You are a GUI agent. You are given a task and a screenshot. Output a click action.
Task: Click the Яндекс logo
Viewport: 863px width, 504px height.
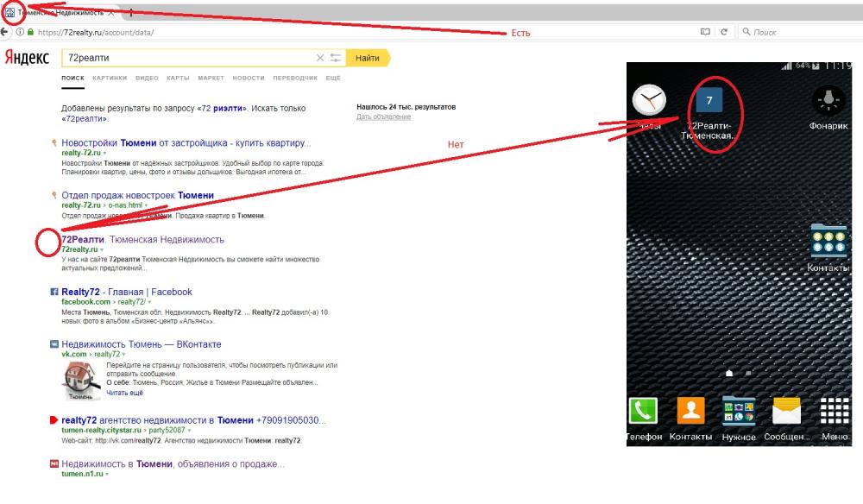point(27,57)
